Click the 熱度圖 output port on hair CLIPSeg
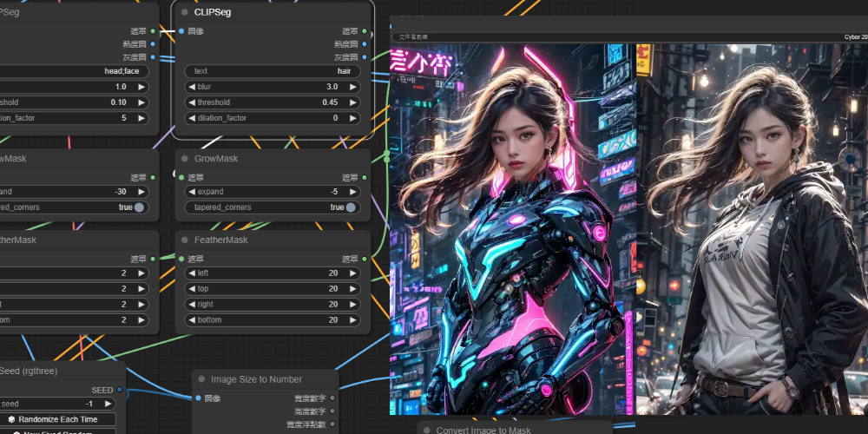The image size is (868, 434). [x=364, y=44]
